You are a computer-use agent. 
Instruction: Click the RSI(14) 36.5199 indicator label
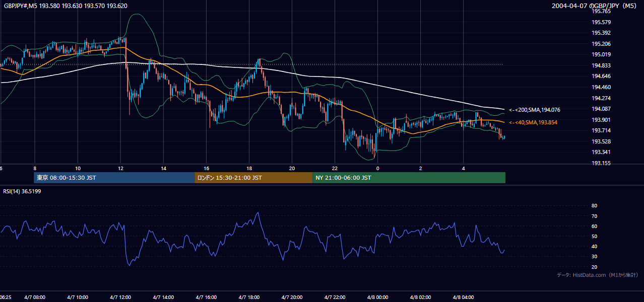point(22,191)
